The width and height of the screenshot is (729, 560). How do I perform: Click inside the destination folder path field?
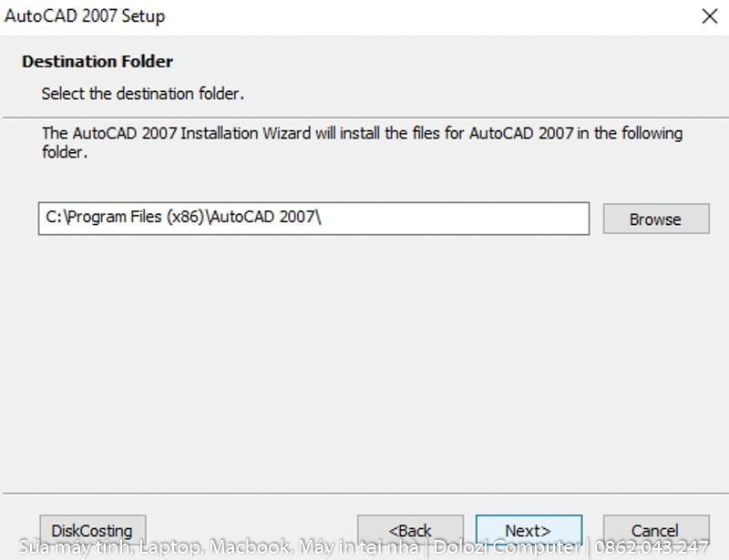tap(313, 219)
